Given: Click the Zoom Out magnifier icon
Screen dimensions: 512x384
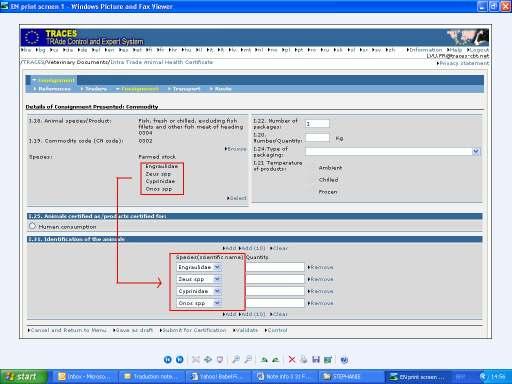Looking at the screenshot, I should pyautogui.click(x=248, y=360).
